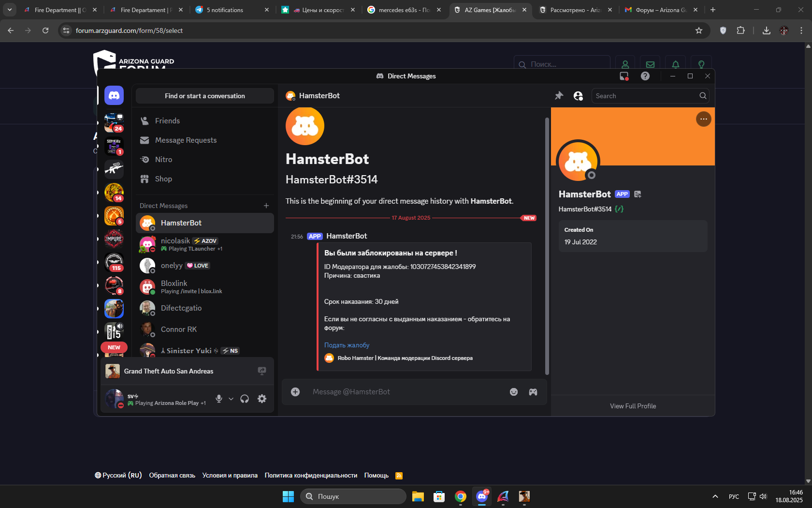Image resolution: width=812 pixels, height=508 pixels.
Task: Open the Friends section
Action: coord(205,121)
